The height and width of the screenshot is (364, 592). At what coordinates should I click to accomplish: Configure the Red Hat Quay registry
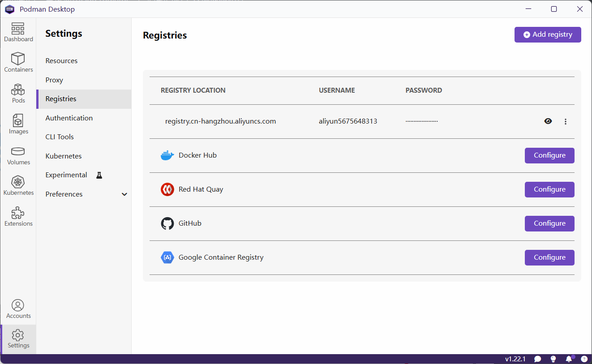[x=549, y=189]
